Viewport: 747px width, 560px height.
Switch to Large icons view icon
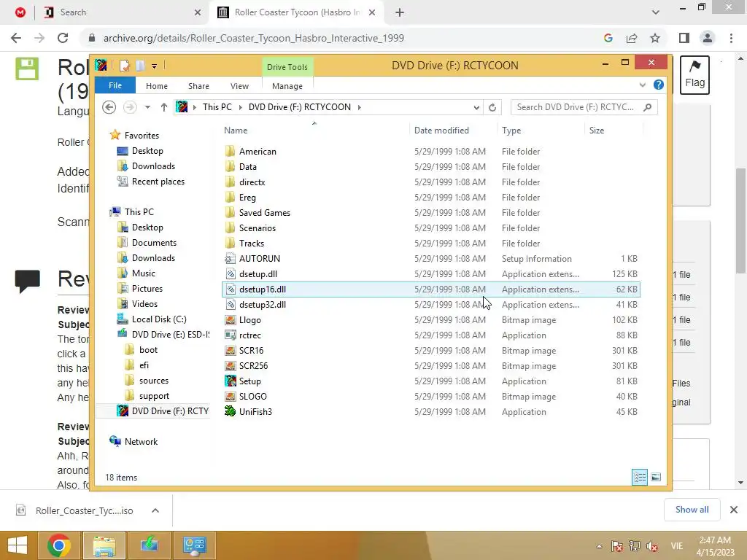pyautogui.click(x=656, y=477)
